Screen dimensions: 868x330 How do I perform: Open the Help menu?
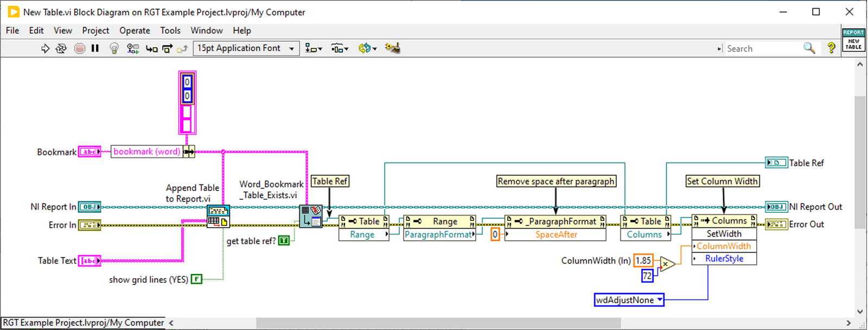pyautogui.click(x=242, y=30)
